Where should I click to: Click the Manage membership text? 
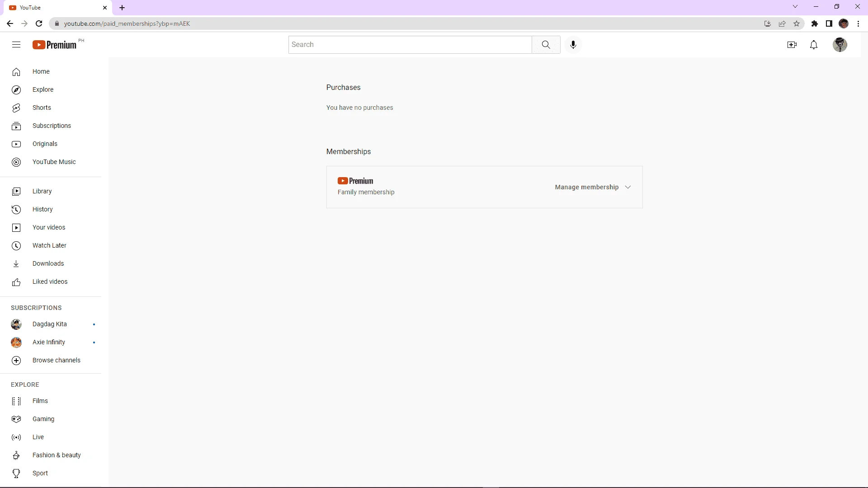[x=587, y=187]
